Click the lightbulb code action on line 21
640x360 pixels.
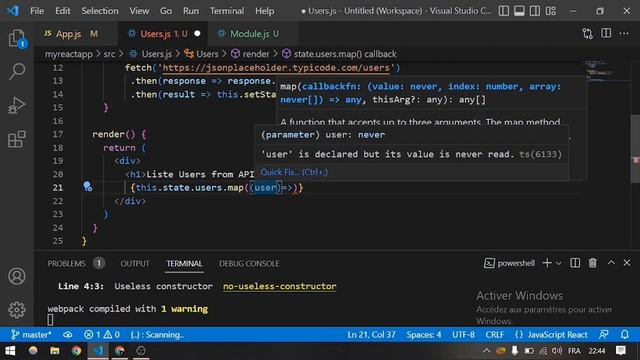87,187
